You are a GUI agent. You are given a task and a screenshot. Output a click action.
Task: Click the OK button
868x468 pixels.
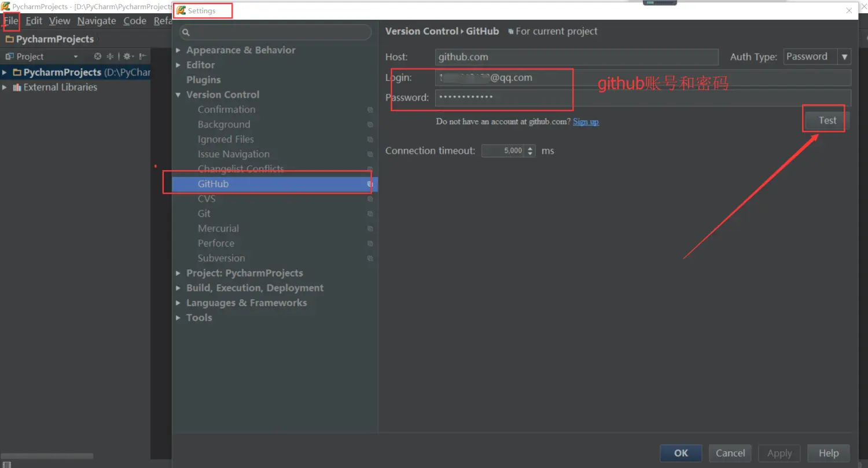(681, 453)
